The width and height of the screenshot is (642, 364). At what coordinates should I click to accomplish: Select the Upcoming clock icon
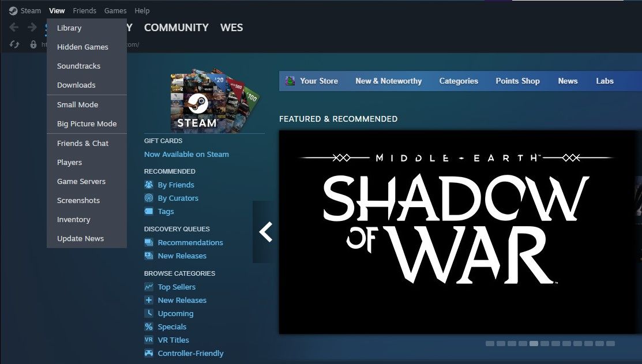click(x=149, y=313)
